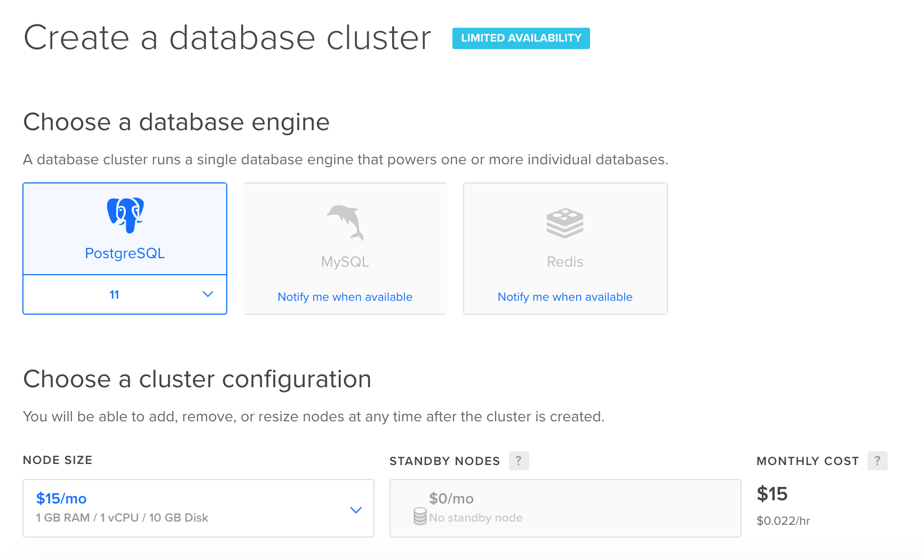Click the MySQL dolphin icon
Screen dimensions: 924x560
345,223
